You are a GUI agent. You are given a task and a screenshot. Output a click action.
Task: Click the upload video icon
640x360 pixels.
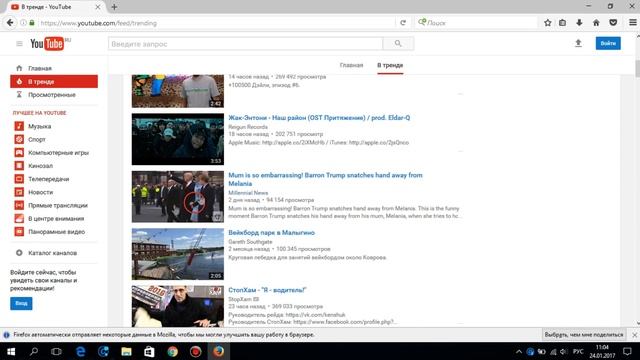click(578, 43)
